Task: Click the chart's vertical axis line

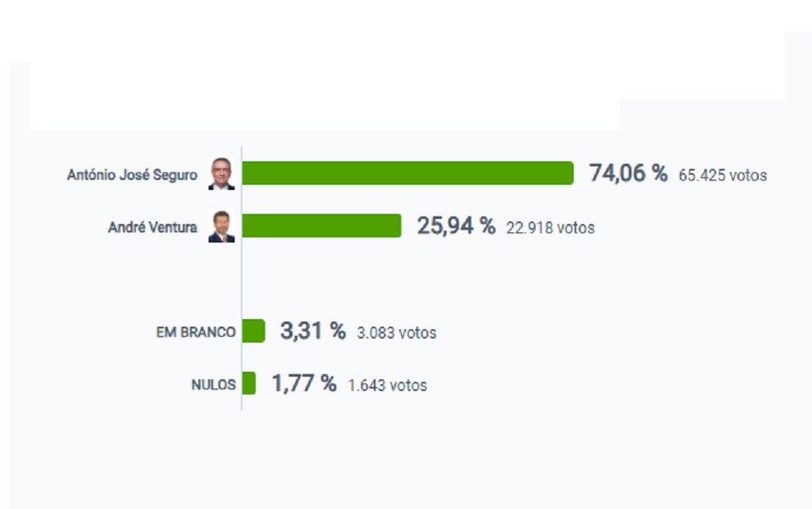Action: point(242,280)
